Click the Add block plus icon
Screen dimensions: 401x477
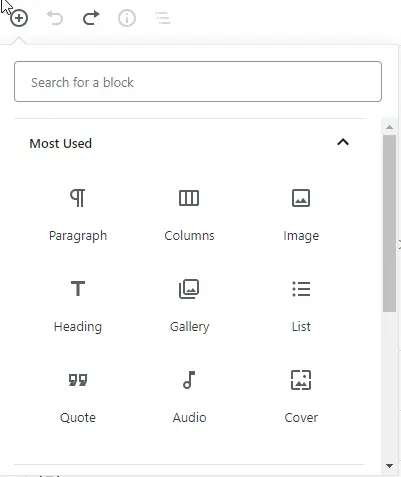point(19,18)
